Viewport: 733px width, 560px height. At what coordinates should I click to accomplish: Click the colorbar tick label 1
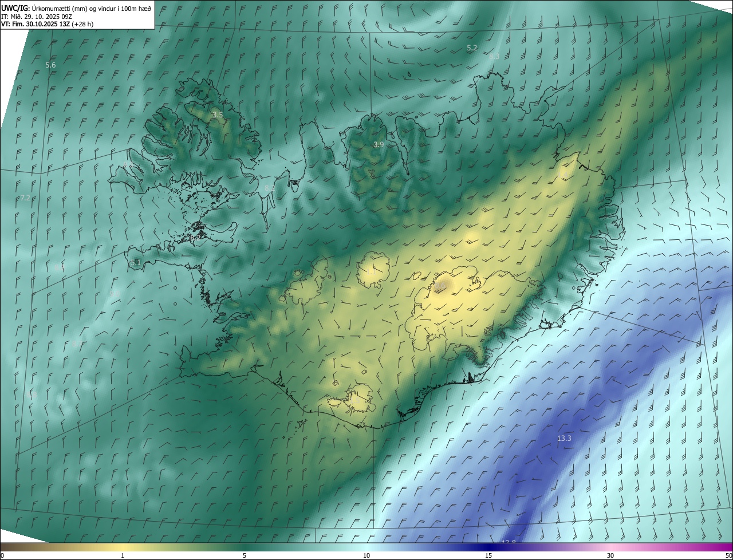123,556
